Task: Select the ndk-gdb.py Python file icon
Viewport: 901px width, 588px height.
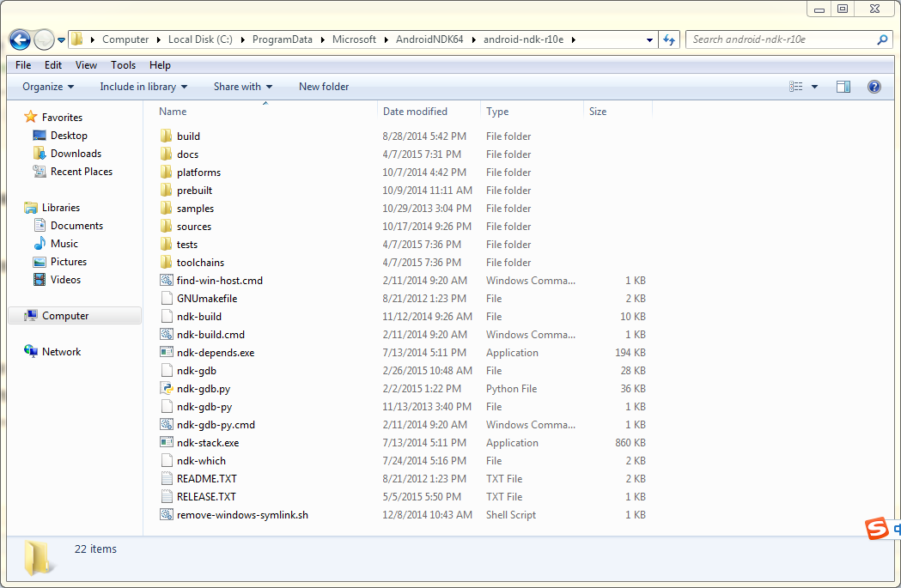Action: click(x=167, y=389)
